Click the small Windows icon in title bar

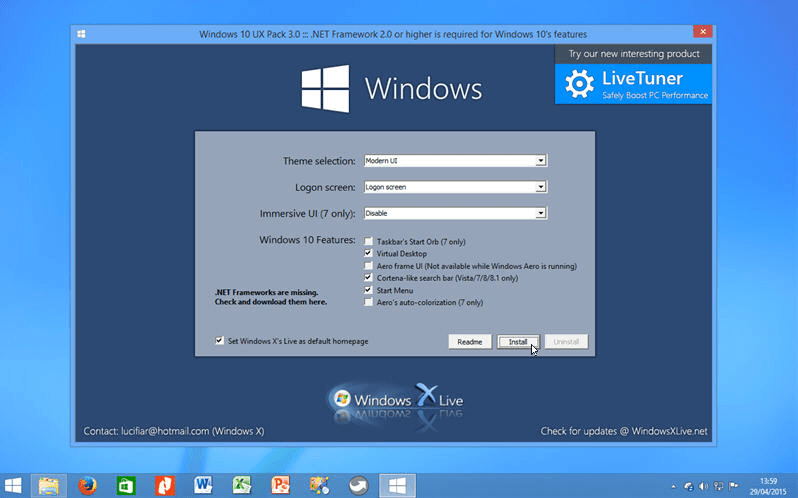tap(81, 34)
